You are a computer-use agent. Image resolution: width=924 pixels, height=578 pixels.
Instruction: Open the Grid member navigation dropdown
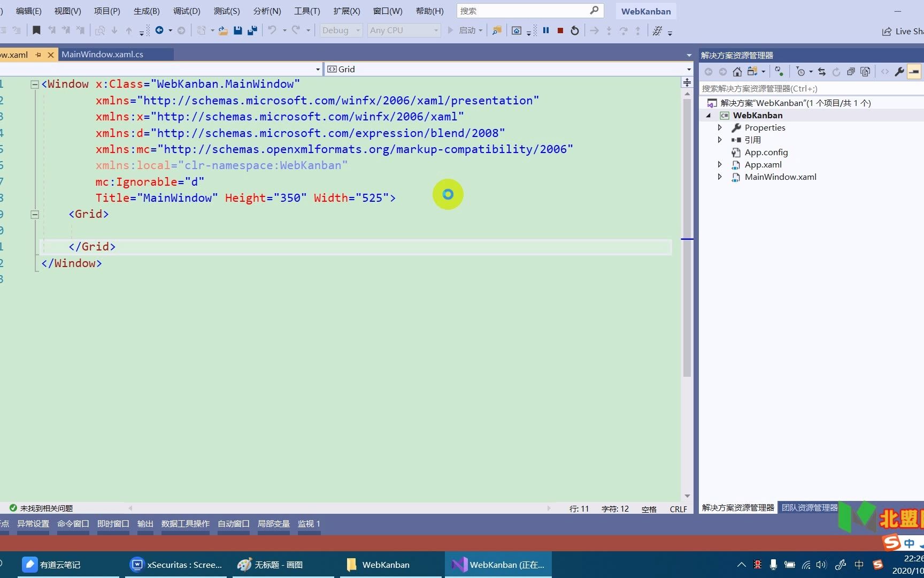coord(689,69)
